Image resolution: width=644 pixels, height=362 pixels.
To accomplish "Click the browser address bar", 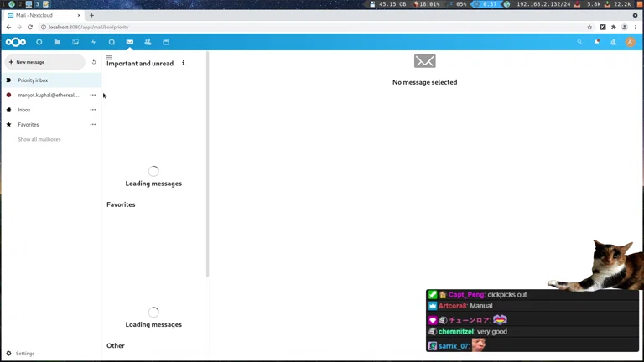I will point(312,27).
